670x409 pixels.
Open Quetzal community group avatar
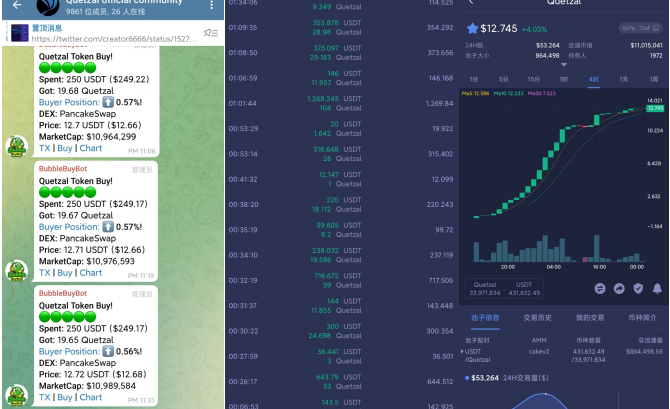(x=47, y=6)
